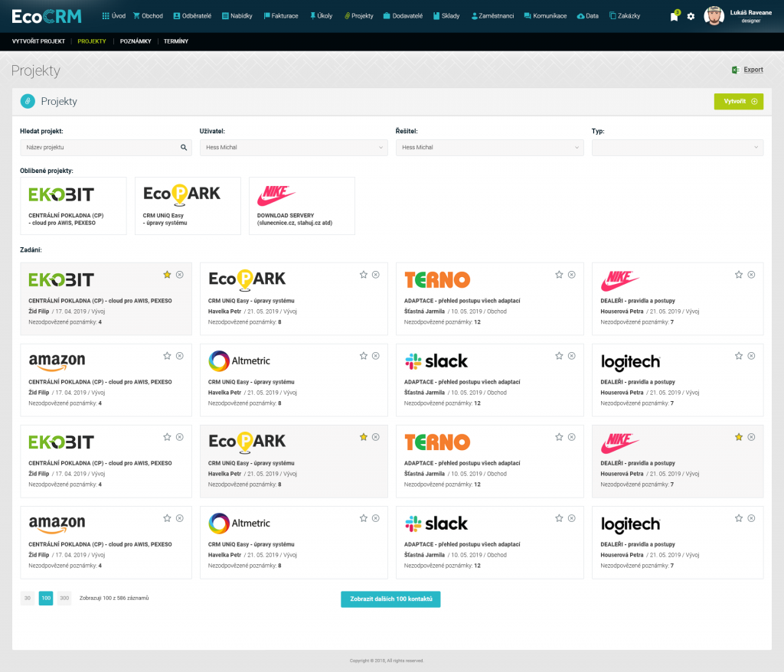Remove first EKOBIT card with X icon
Viewport: 784px width, 672px height.
pos(180,275)
